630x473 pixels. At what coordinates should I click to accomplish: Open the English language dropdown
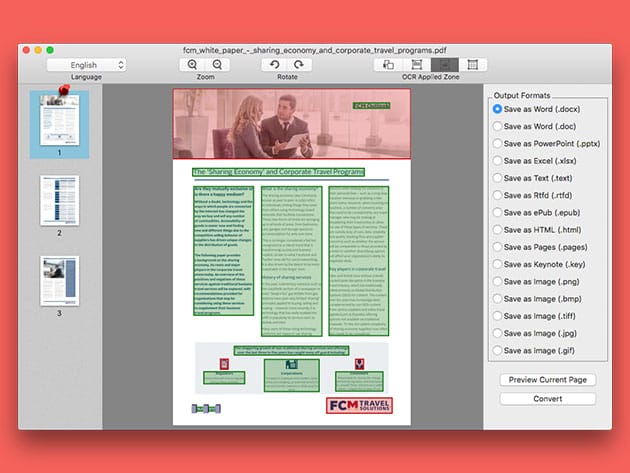(x=86, y=65)
